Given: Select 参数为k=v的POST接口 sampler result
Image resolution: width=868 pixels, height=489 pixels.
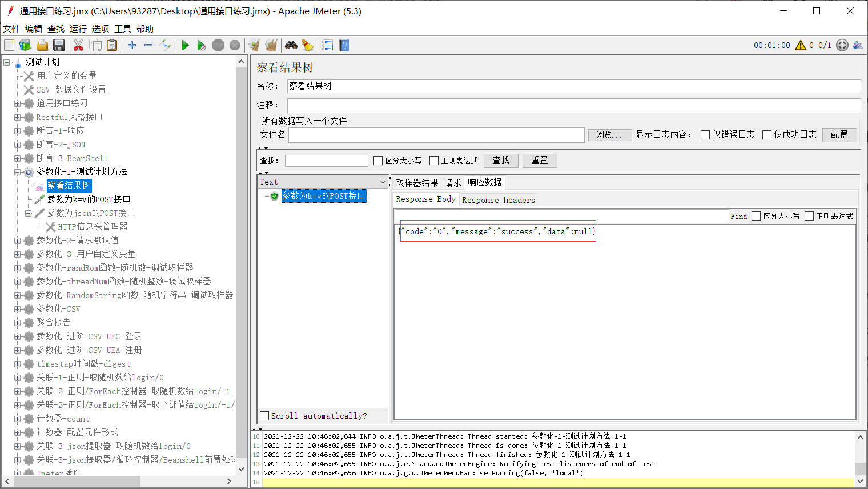Looking at the screenshot, I should coord(324,196).
